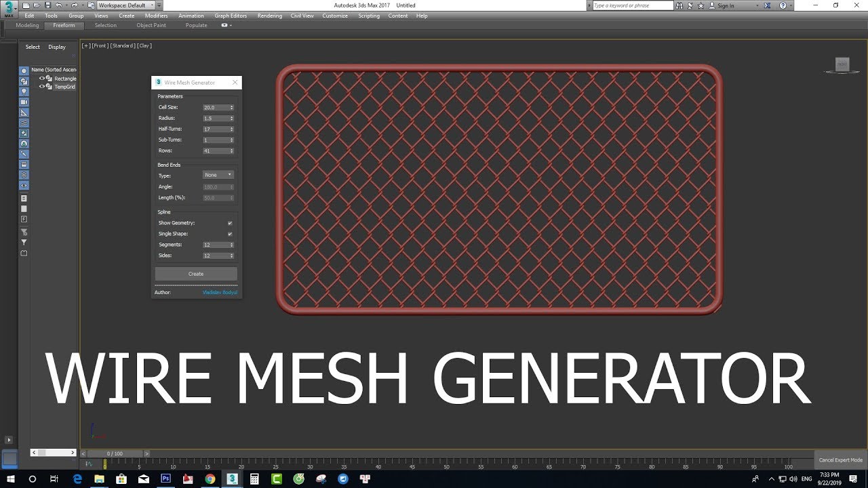This screenshot has width=868, height=488.
Task: Open Google Chrome from the Windows taskbar
Action: (210, 479)
